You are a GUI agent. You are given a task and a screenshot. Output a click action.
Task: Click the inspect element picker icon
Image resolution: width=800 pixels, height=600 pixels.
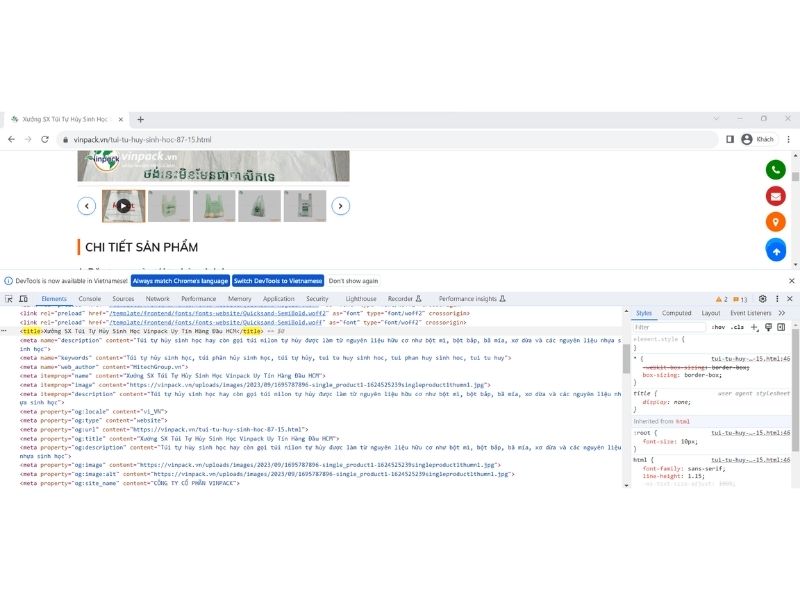point(9,299)
